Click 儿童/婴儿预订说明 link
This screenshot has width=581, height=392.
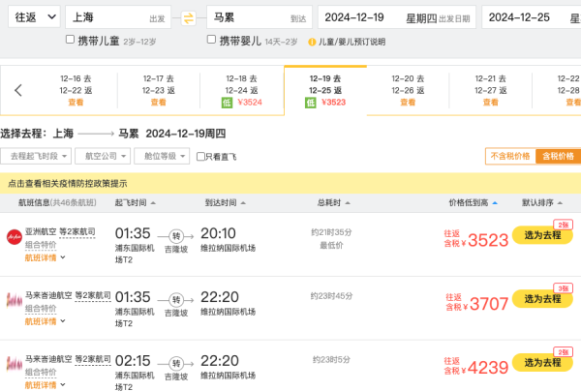tap(352, 42)
